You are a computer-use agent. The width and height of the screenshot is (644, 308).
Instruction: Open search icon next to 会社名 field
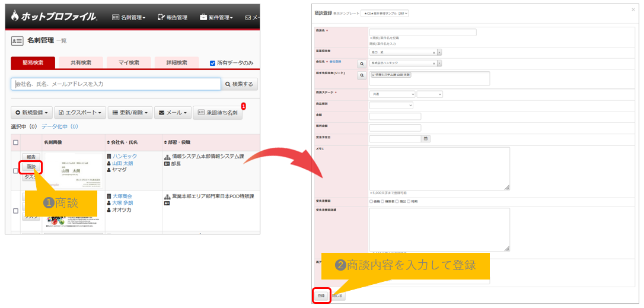[x=361, y=63]
